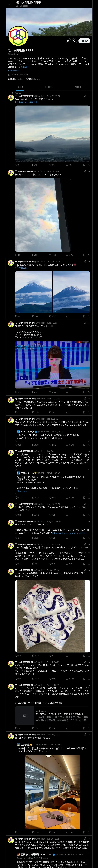This screenshot has height=868, width=98.
Task: Open Translate bio link
Action: pyautogui.click(x=14, y=70)
